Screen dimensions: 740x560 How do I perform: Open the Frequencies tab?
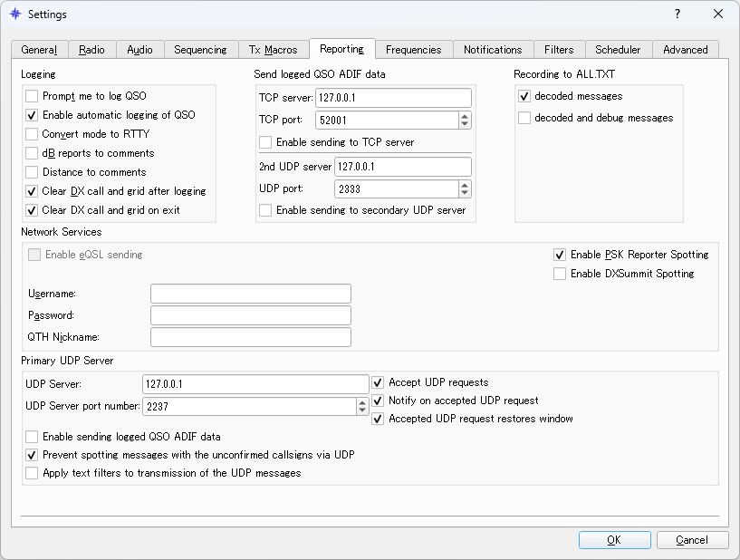coord(415,50)
